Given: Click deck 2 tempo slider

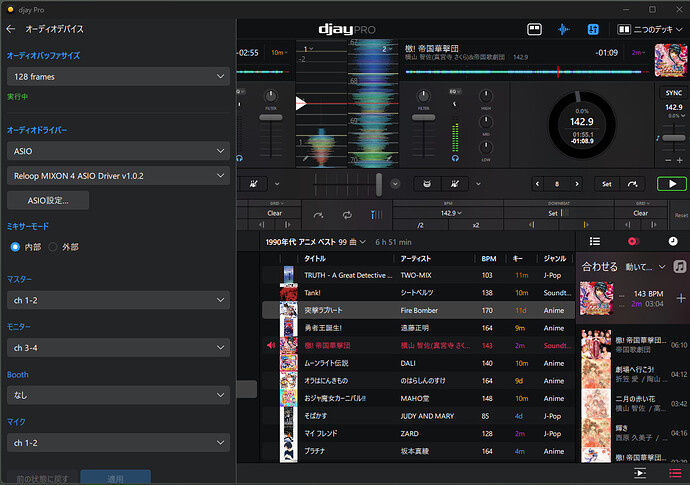Looking at the screenshot, I should coord(674,138).
